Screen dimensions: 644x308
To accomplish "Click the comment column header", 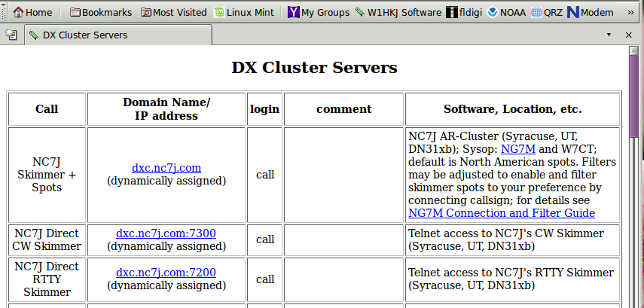I will 343,109.
